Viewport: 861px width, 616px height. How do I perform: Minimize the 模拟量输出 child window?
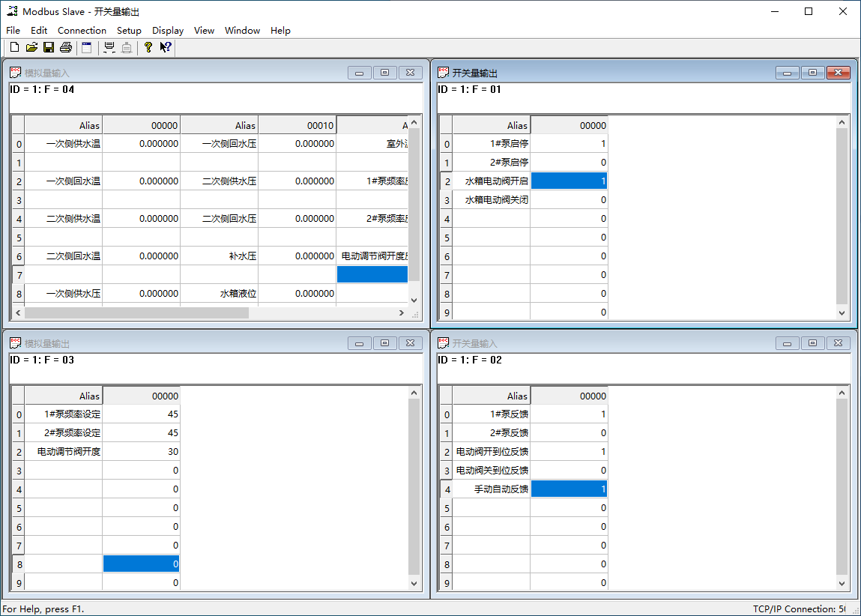[x=359, y=343]
